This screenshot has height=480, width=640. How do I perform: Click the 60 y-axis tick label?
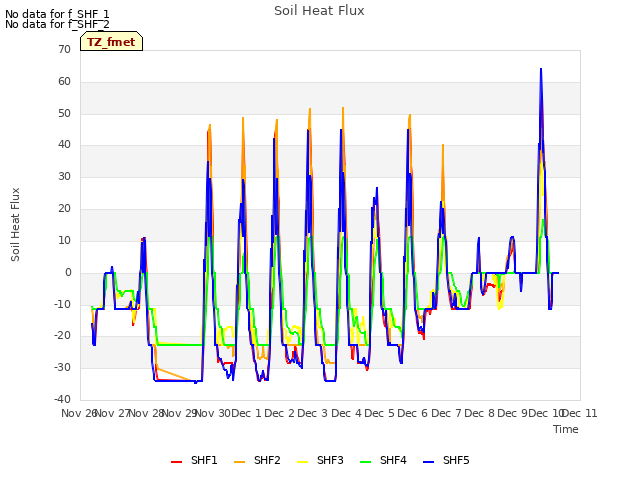click(x=64, y=81)
